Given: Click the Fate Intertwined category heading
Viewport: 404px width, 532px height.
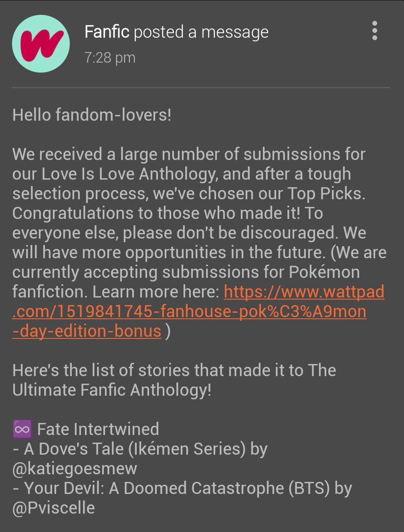Looking at the screenshot, I should 98,429.
